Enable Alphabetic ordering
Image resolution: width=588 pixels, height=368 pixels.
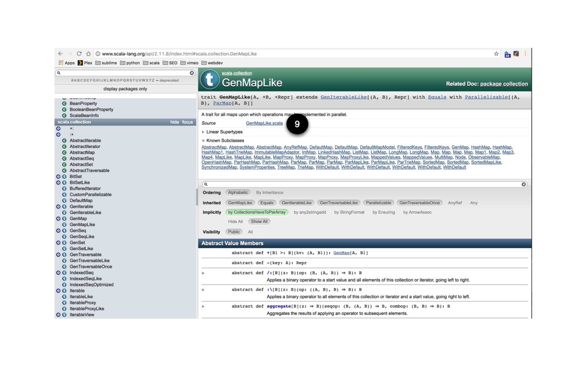tap(238, 192)
